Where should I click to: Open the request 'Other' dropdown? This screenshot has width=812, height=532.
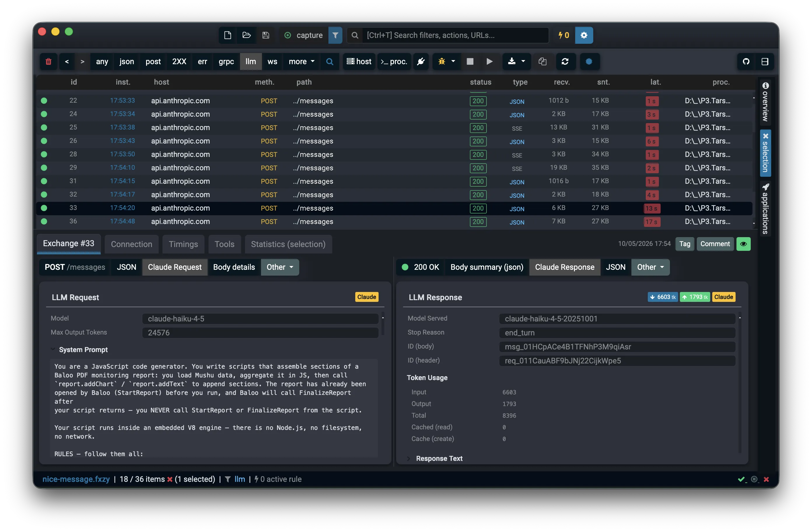[x=280, y=267]
